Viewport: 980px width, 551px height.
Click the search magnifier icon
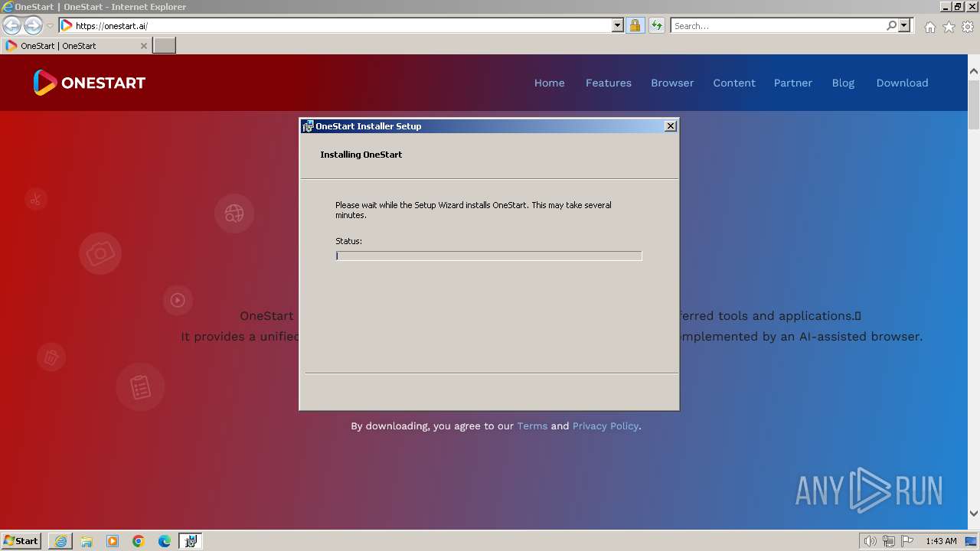(891, 25)
